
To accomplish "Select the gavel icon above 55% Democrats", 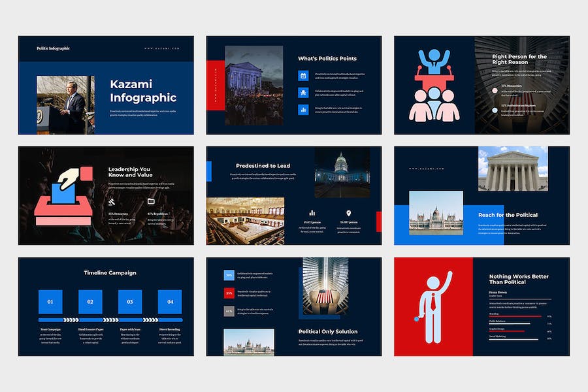I will pyautogui.click(x=112, y=202).
